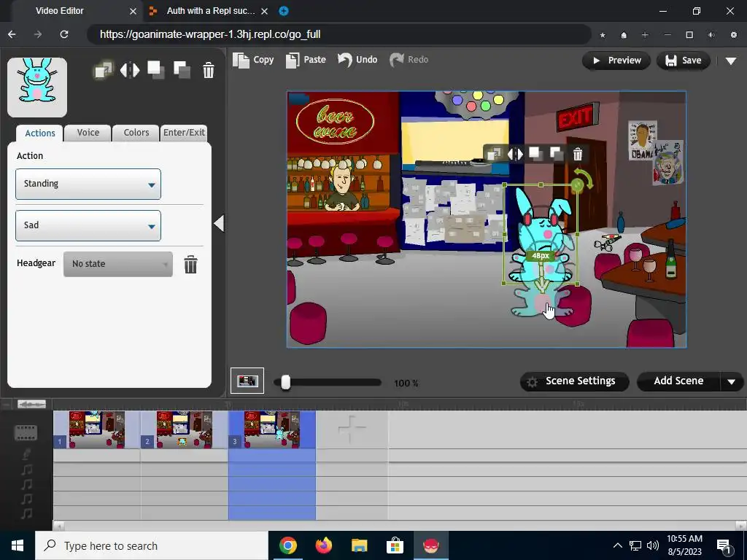This screenshot has width=747, height=560.
Task: Open the Windows Start menu
Action: pos(18,545)
